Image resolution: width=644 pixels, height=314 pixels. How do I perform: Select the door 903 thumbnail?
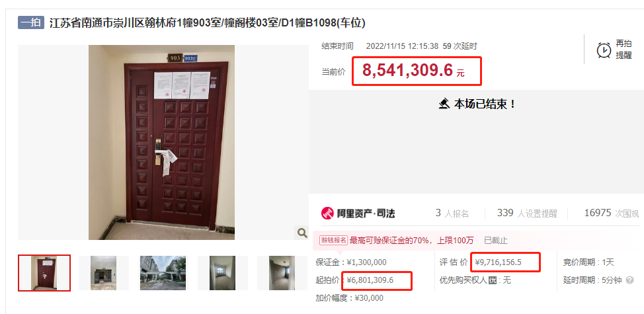pos(44,273)
